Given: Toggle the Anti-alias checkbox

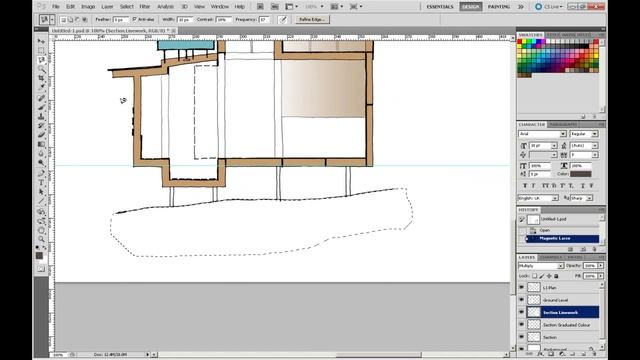Looking at the screenshot, I should pyautogui.click(x=134, y=19).
